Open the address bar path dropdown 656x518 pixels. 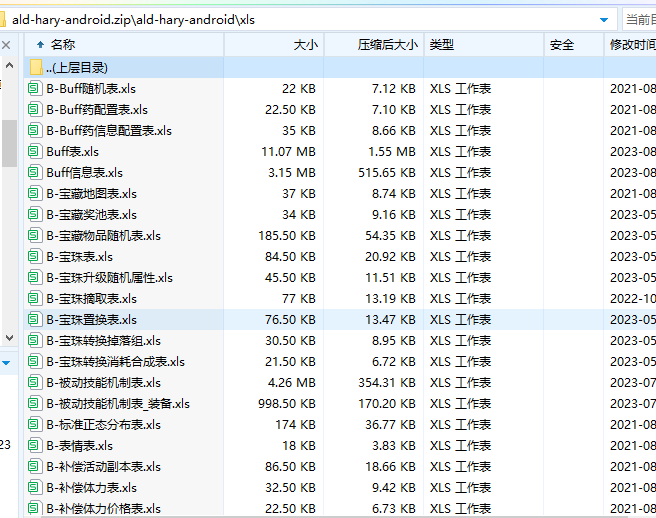pos(603,19)
